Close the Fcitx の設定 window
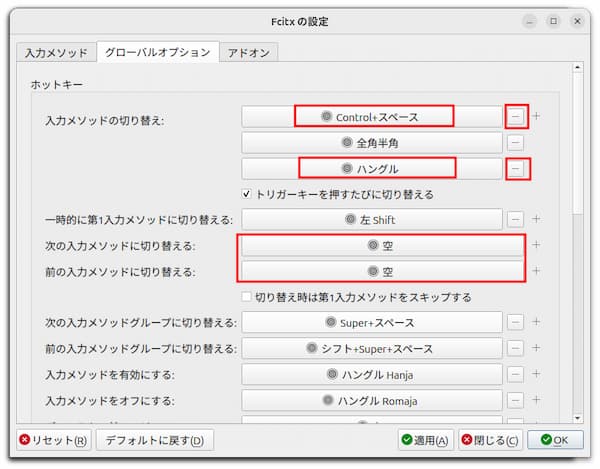Screen dimensions: 600x469 pyautogui.click(x=577, y=21)
